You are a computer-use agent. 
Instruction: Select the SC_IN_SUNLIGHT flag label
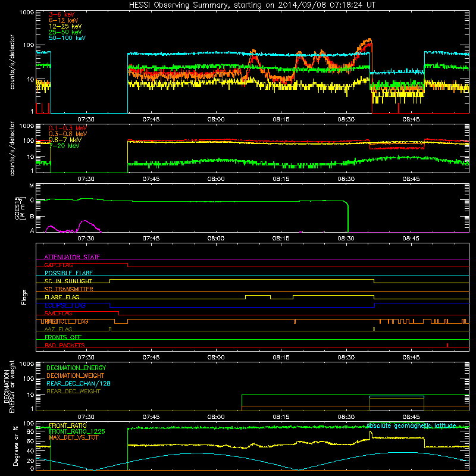pyautogui.click(x=68, y=281)
